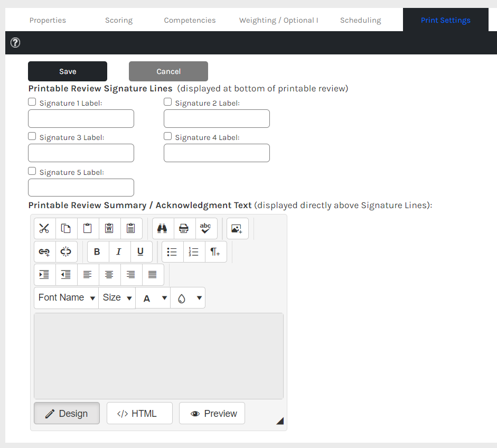
Task: Apply background color droplet button
Action: pyautogui.click(x=182, y=298)
